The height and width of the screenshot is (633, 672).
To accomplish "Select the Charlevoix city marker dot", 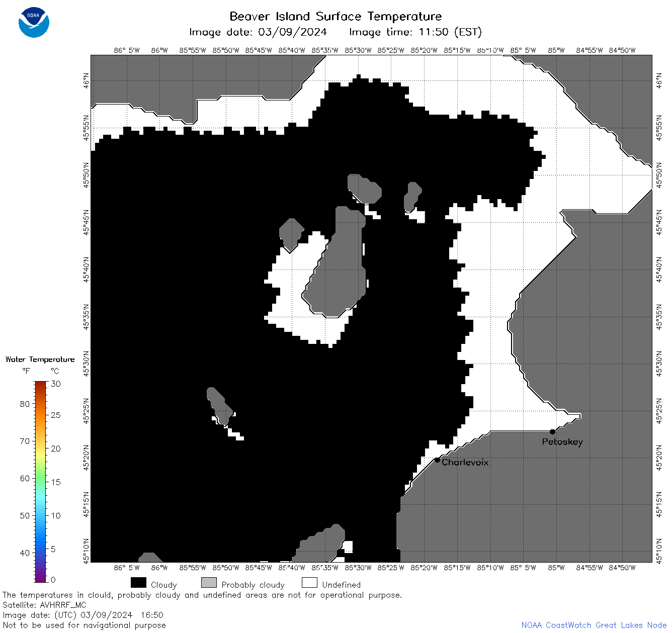I will click(x=437, y=460).
